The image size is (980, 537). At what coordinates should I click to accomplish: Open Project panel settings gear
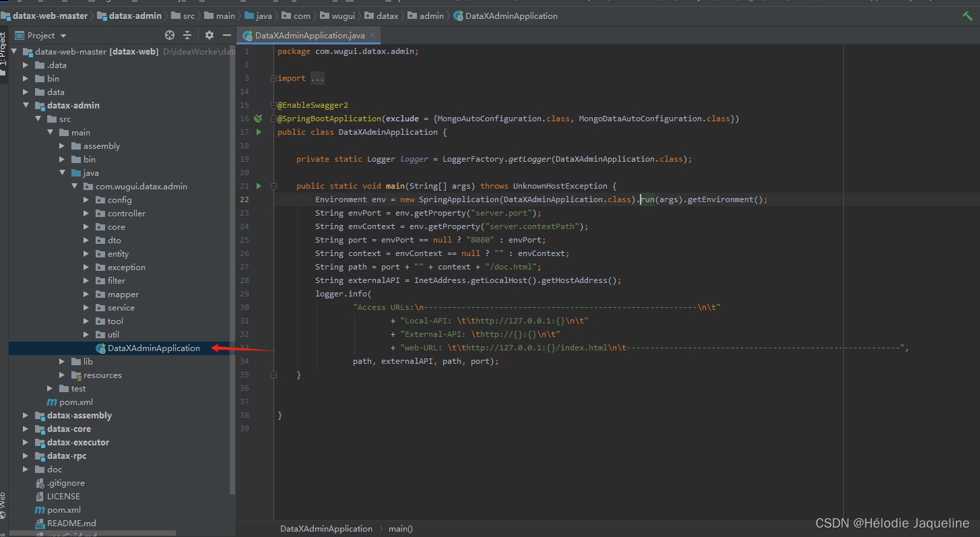[x=209, y=35]
